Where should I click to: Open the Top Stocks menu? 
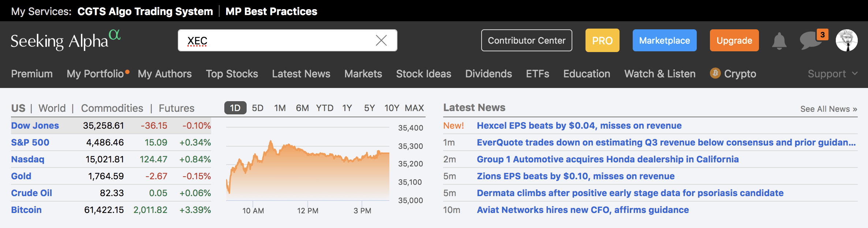[x=232, y=74]
